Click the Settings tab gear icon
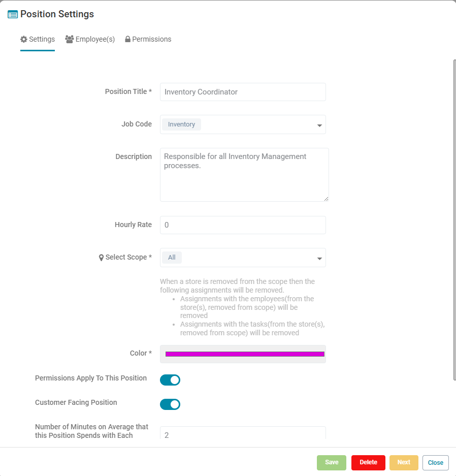The width and height of the screenshot is (456, 476). tap(24, 39)
